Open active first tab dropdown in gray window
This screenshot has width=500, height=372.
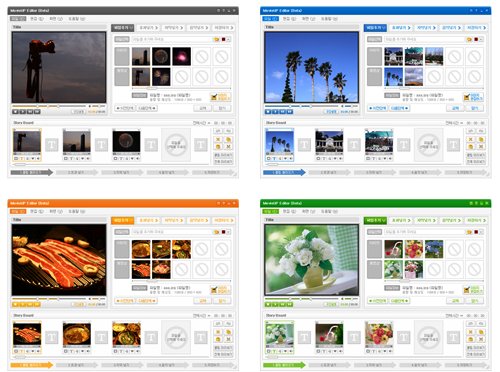[x=123, y=28]
